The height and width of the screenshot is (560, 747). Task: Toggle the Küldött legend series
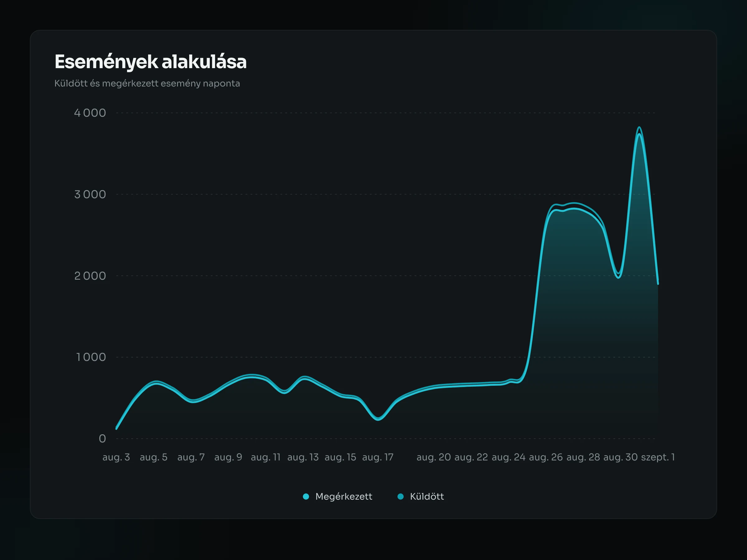pyautogui.click(x=420, y=497)
